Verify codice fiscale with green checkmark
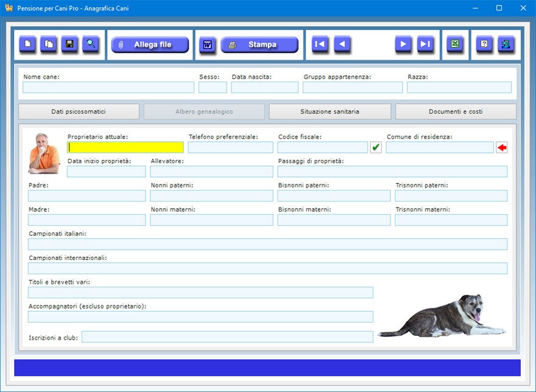Image resolution: width=536 pixels, height=392 pixels. point(376,147)
